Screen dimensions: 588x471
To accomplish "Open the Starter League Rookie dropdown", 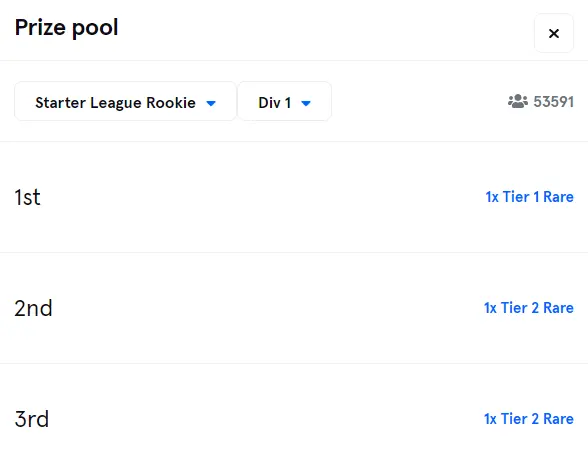I will pos(125,102).
